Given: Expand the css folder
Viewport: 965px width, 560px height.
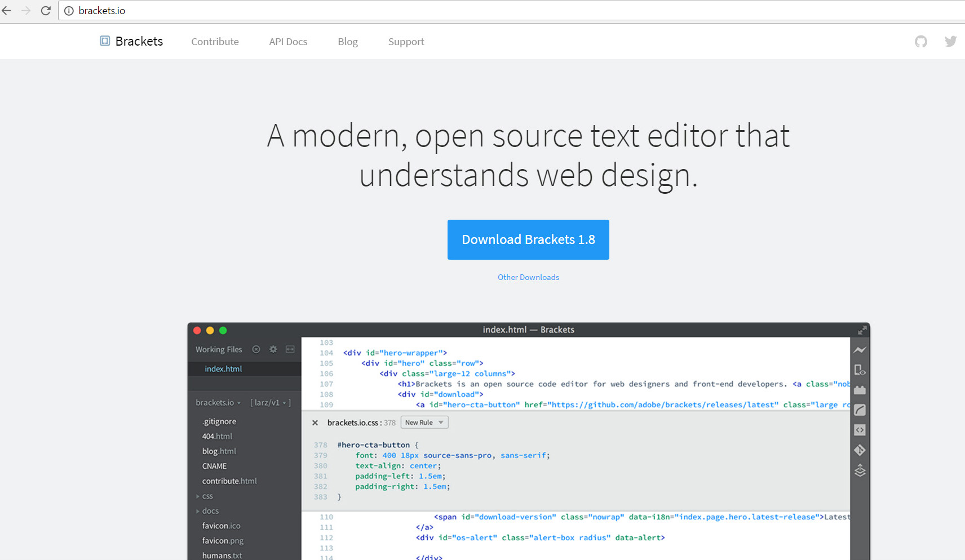Looking at the screenshot, I should (x=205, y=496).
